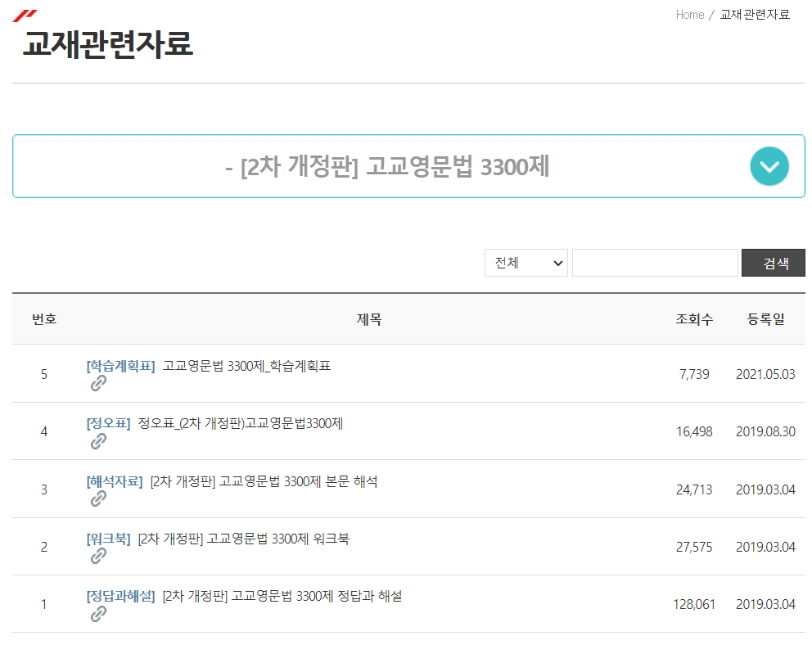Click row number 5 cell
Screen dimensions: 812x654
tap(44, 374)
